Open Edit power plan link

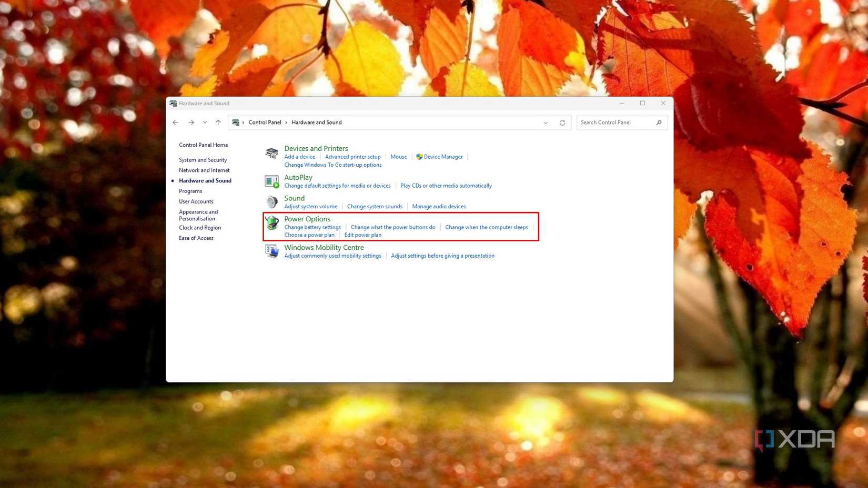[x=363, y=235]
